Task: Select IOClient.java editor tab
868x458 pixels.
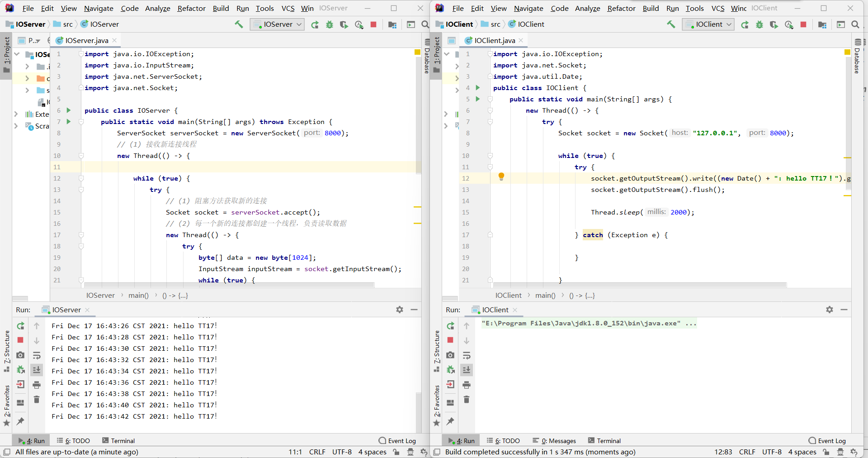Action: [x=495, y=40]
